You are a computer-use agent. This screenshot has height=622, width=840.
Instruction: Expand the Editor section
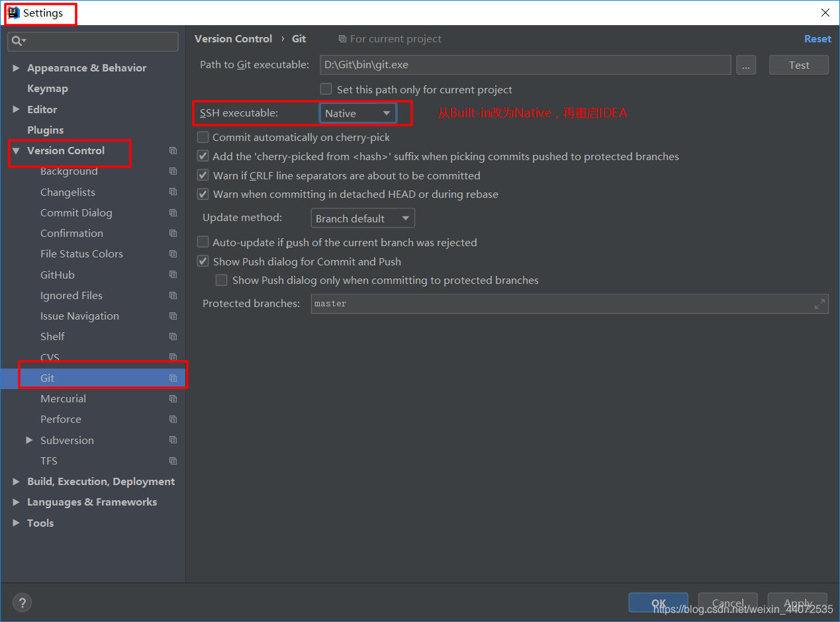coord(16,109)
